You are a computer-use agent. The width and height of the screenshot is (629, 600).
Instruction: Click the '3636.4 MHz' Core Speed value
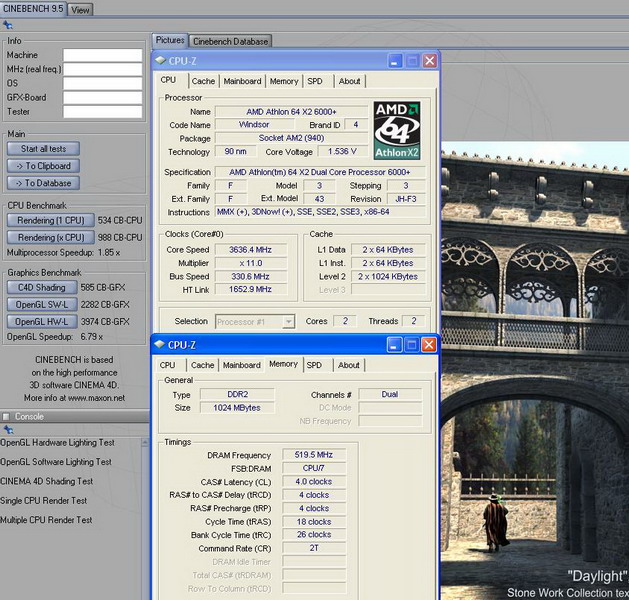[x=251, y=249]
